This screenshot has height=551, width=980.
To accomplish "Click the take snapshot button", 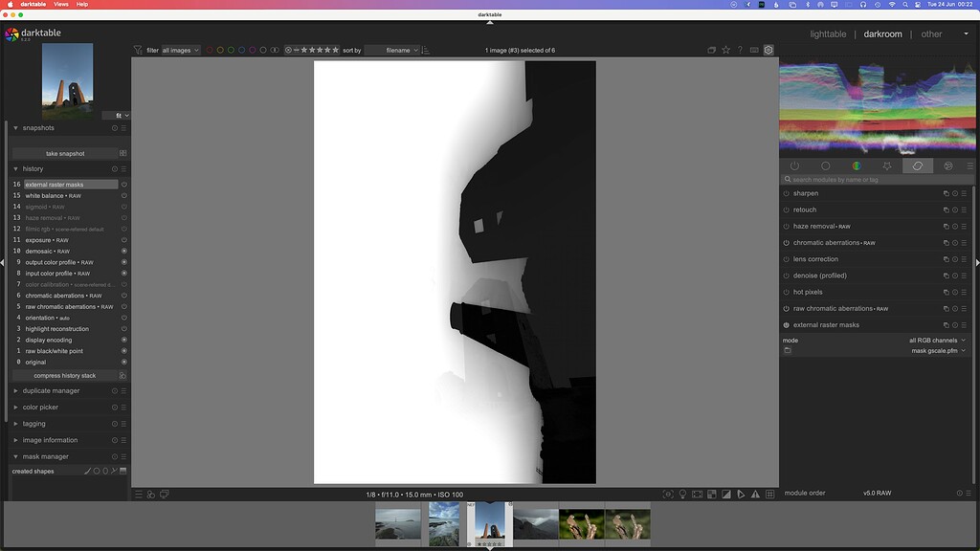I will point(64,153).
